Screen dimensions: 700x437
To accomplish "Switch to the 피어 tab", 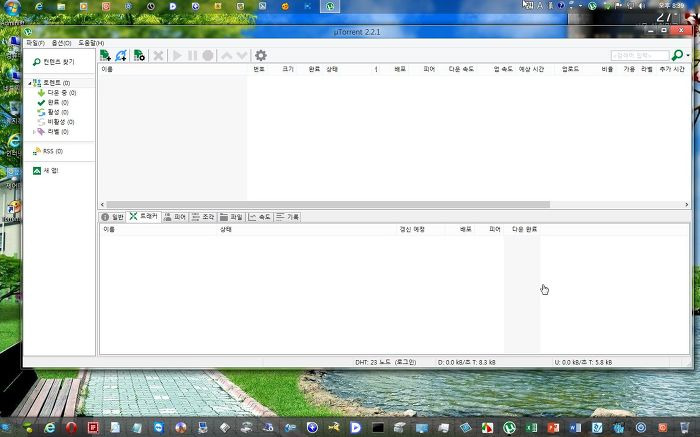I will [175, 217].
